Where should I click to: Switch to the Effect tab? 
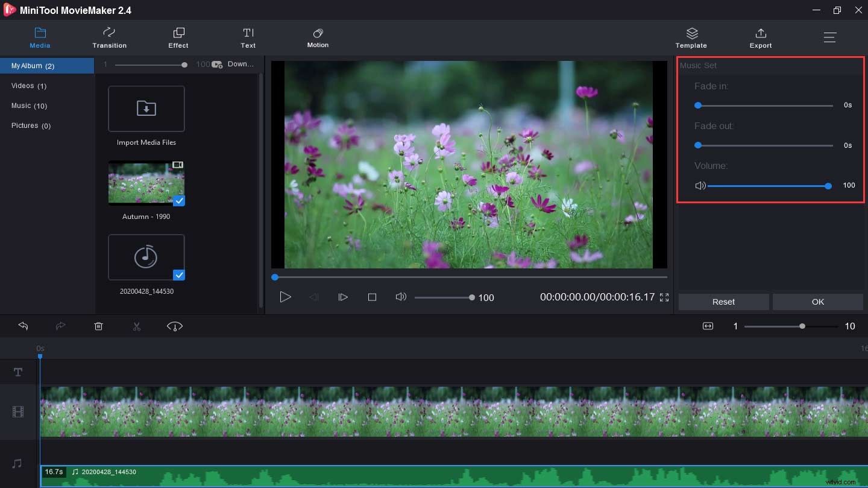pyautogui.click(x=178, y=37)
